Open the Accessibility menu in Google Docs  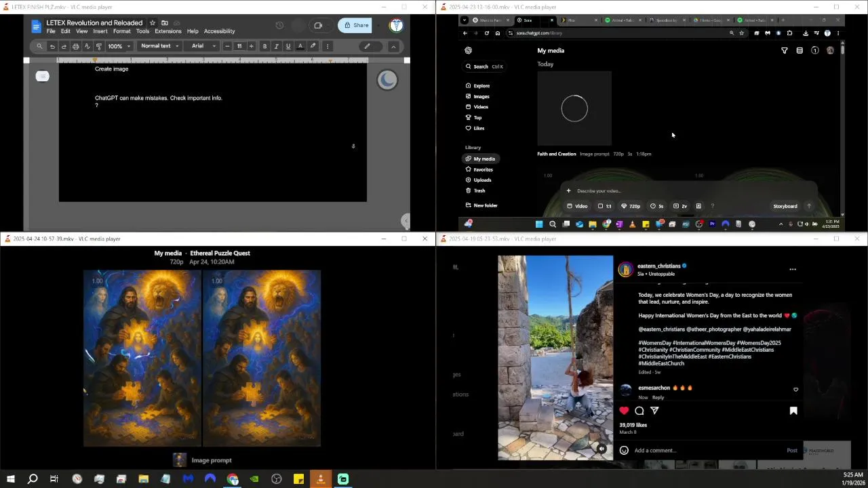220,31
